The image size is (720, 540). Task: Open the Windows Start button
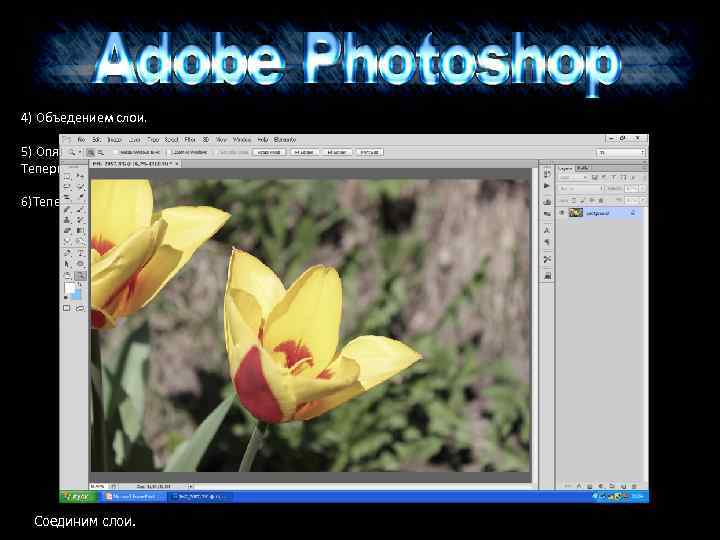79,496
